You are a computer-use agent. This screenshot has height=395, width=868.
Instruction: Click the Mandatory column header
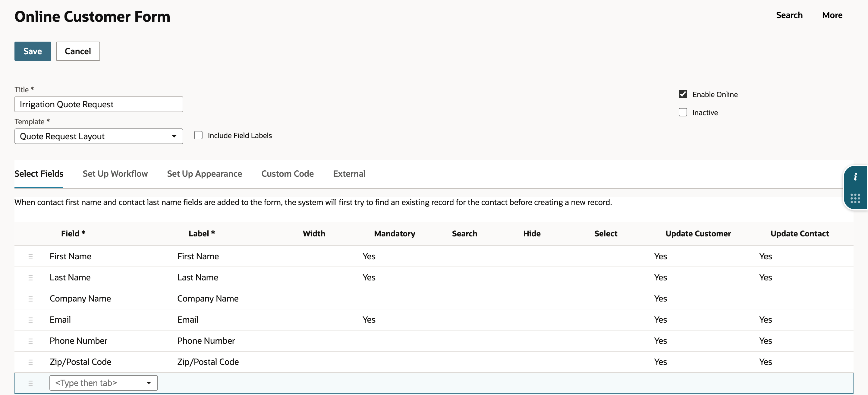point(395,234)
